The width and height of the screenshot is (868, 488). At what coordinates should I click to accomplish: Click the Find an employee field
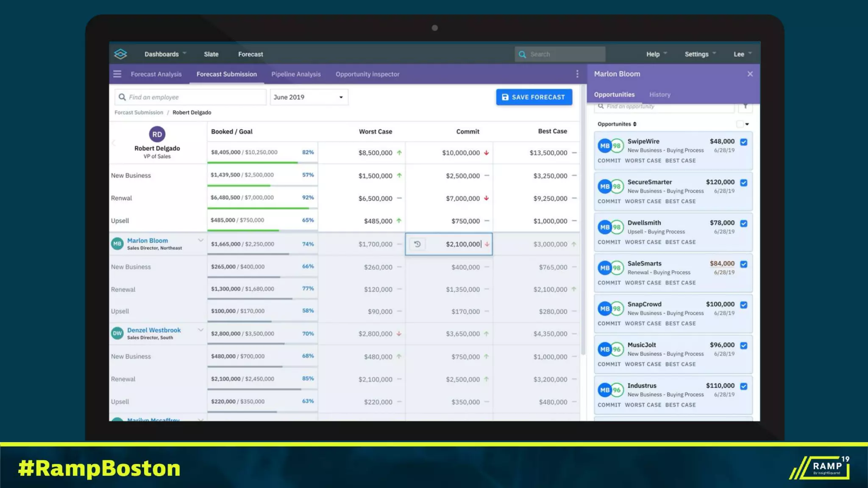tap(191, 97)
